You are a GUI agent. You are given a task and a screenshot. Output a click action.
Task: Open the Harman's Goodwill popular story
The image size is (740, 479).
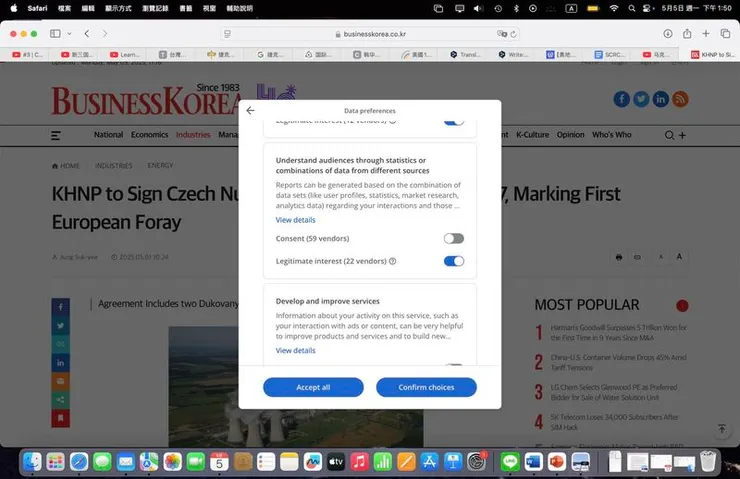618,332
